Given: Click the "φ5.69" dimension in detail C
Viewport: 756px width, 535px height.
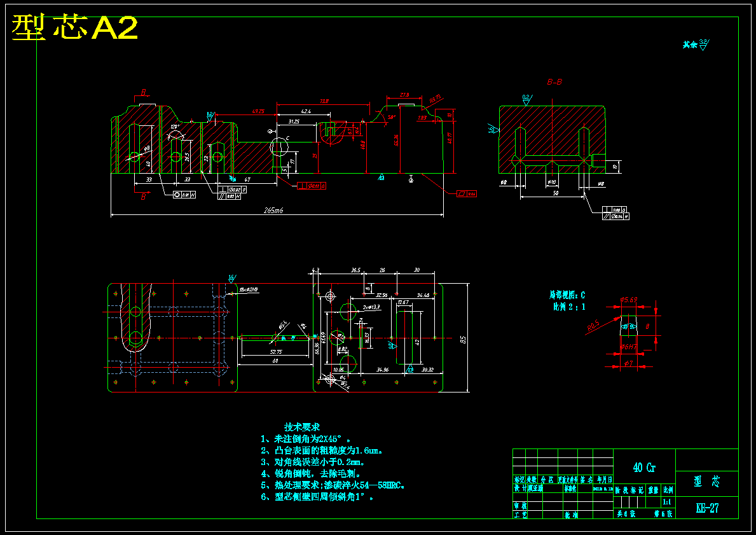Looking at the screenshot, I should [629, 300].
